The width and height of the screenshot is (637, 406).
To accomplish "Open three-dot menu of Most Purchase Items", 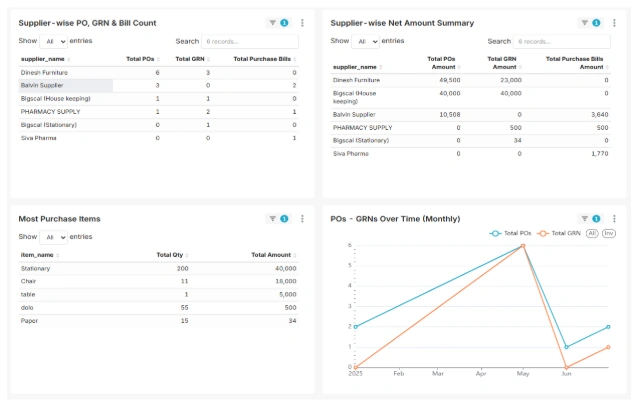I will pyautogui.click(x=302, y=218).
